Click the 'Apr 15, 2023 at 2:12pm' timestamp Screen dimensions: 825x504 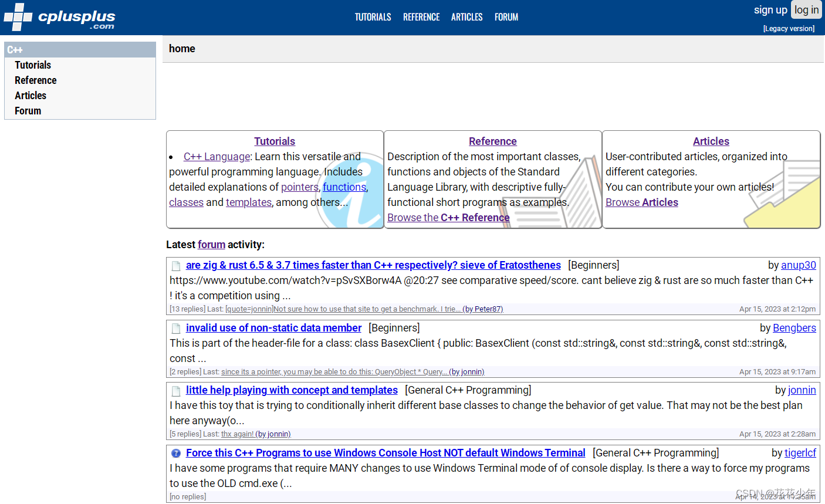(777, 309)
